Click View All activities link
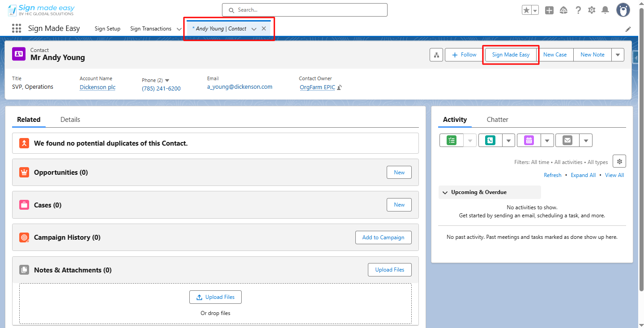644x328 pixels. click(614, 175)
